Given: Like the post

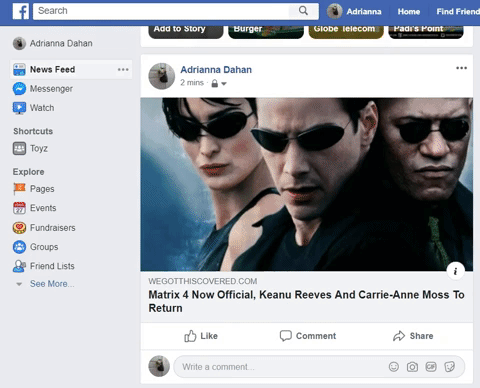Looking at the screenshot, I should (201, 336).
